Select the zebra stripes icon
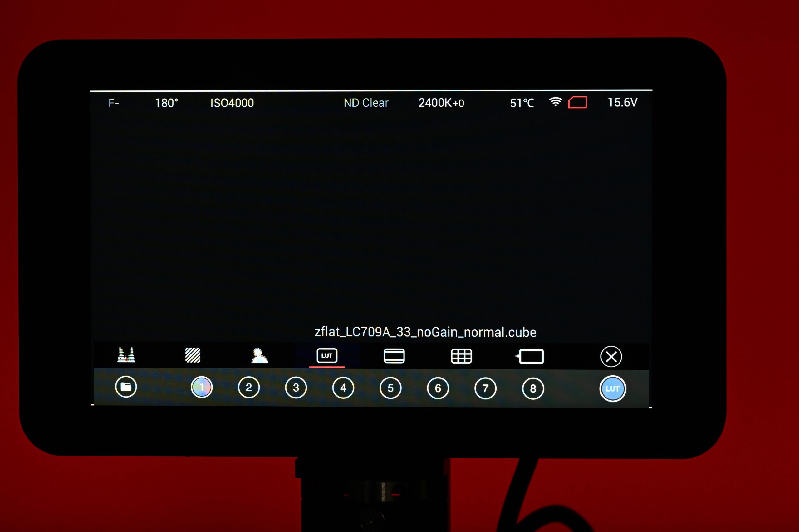Screen dimensions: 799x532 (193, 355)
